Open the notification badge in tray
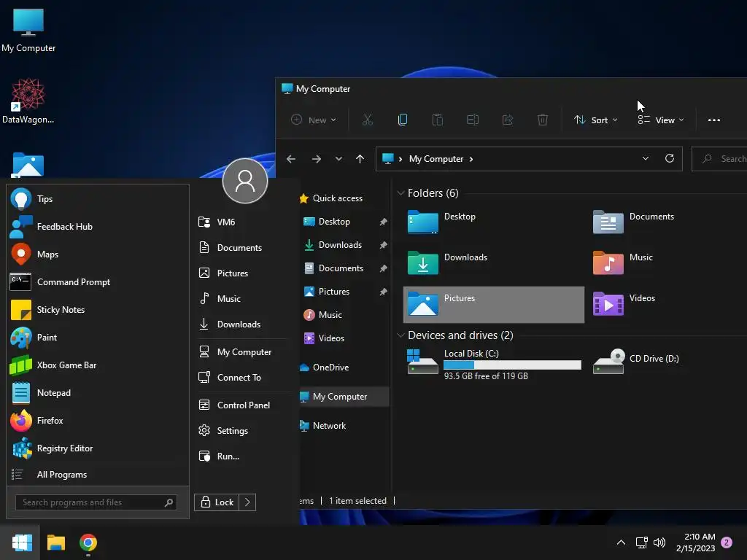Image resolution: width=747 pixels, height=560 pixels. [727, 542]
